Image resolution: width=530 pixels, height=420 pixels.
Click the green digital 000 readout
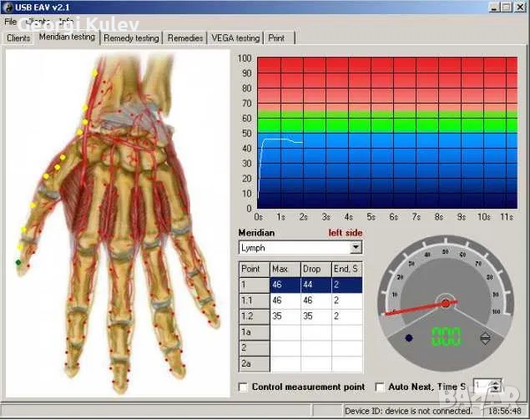tap(446, 337)
